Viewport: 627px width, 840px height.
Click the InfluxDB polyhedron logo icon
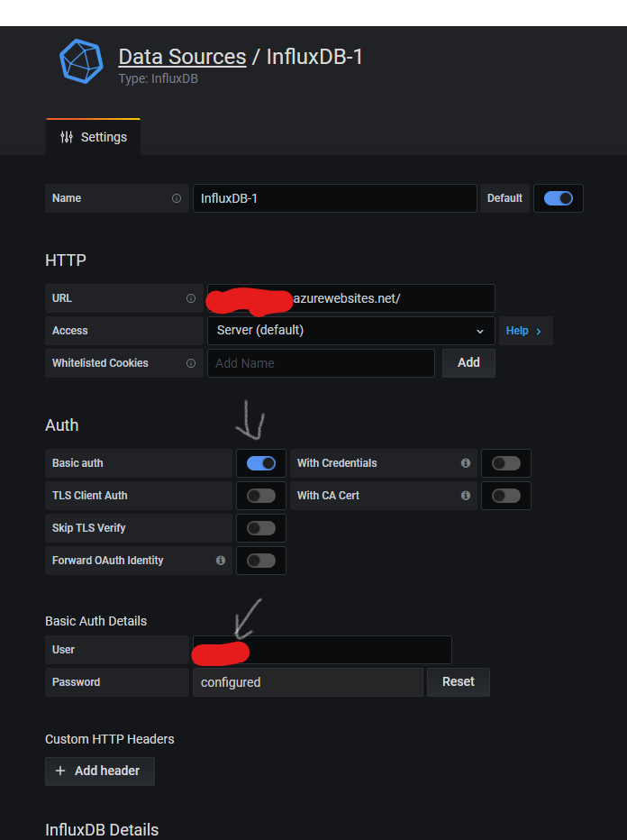[x=81, y=61]
